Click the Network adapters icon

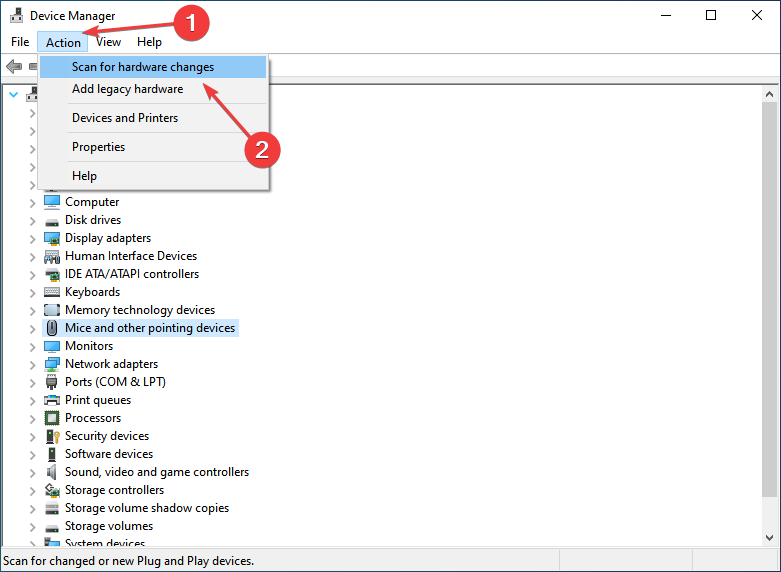tap(52, 364)
